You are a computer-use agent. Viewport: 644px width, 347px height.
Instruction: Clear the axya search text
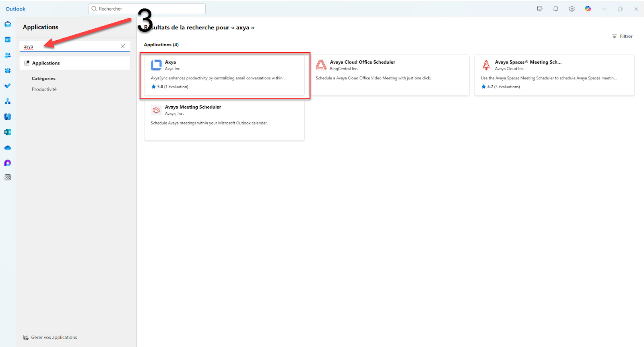pyautogui.click(x=123, y=46)
